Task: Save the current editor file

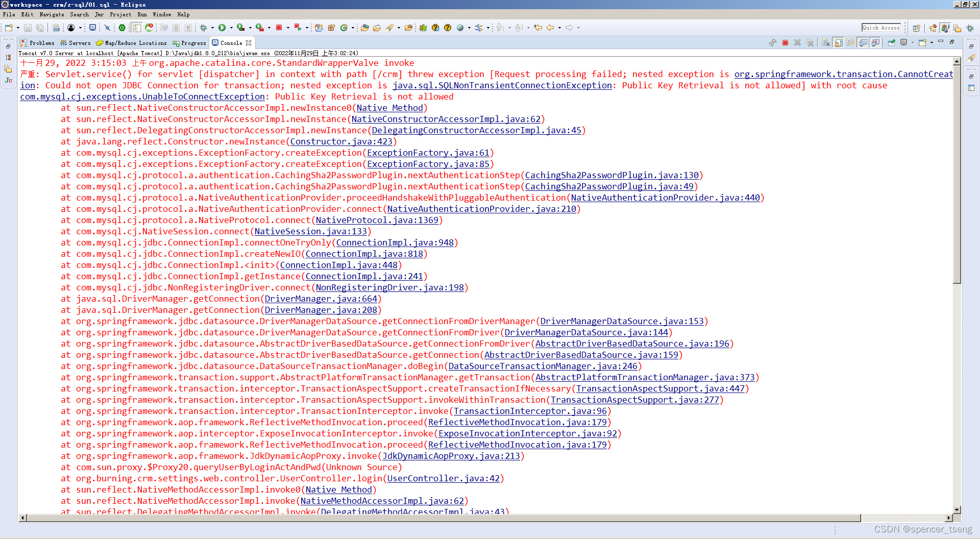Action: [x=28, y=28]
